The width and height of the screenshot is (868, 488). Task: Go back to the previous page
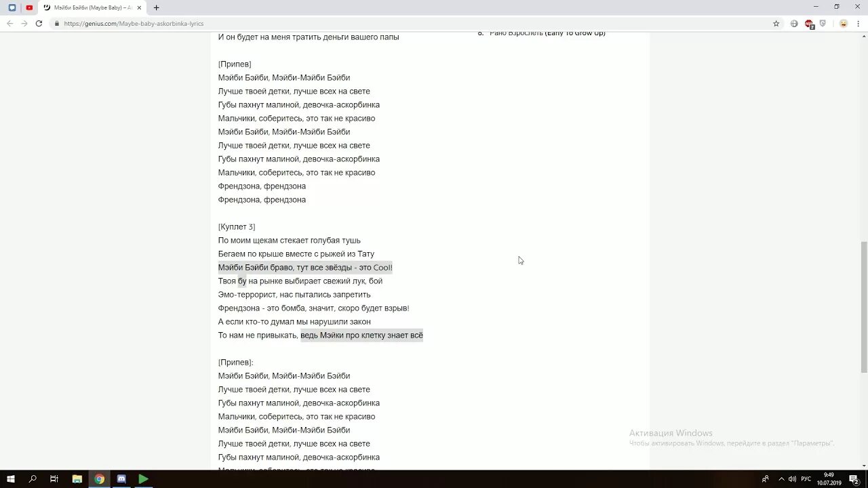click(x=9, y=23)
